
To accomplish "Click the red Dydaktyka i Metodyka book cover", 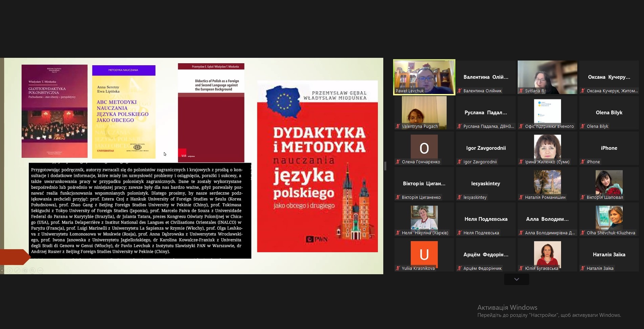I will pyautogui.click(x=317, y=166).
